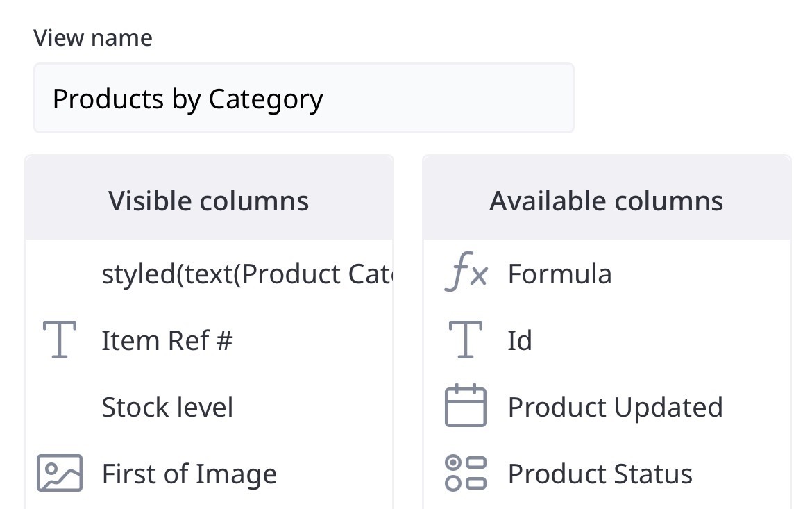Select the Item Ref # column label
Image resolution: width=812 pixels, height=509 pixels.
(167, 340)
